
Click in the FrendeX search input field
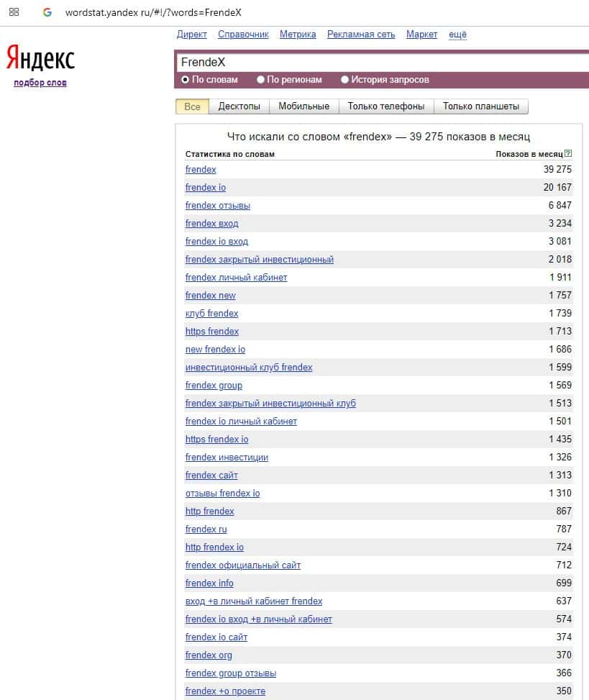[x=383, y=62]
